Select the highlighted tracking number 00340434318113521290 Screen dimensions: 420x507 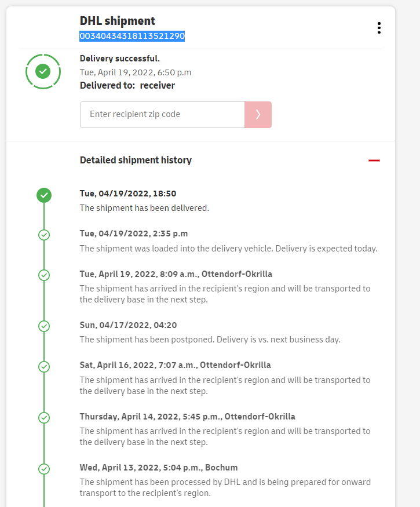click(x=132, y=36)
